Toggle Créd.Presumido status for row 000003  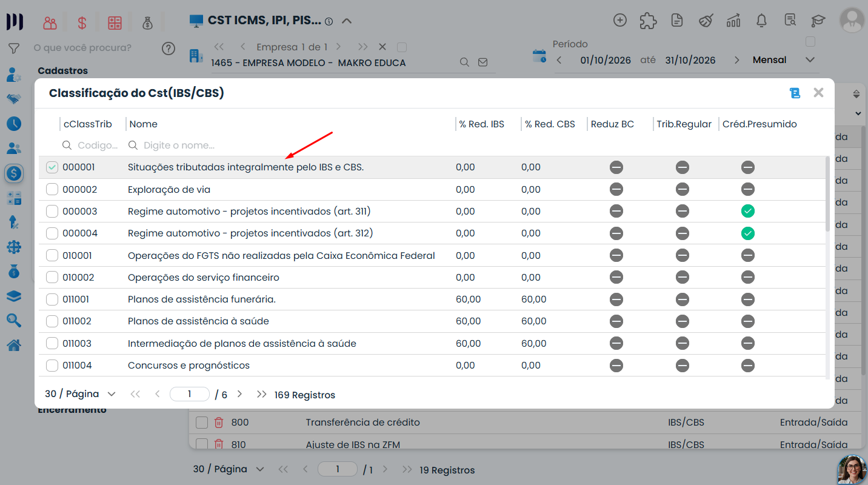[748, 212]
